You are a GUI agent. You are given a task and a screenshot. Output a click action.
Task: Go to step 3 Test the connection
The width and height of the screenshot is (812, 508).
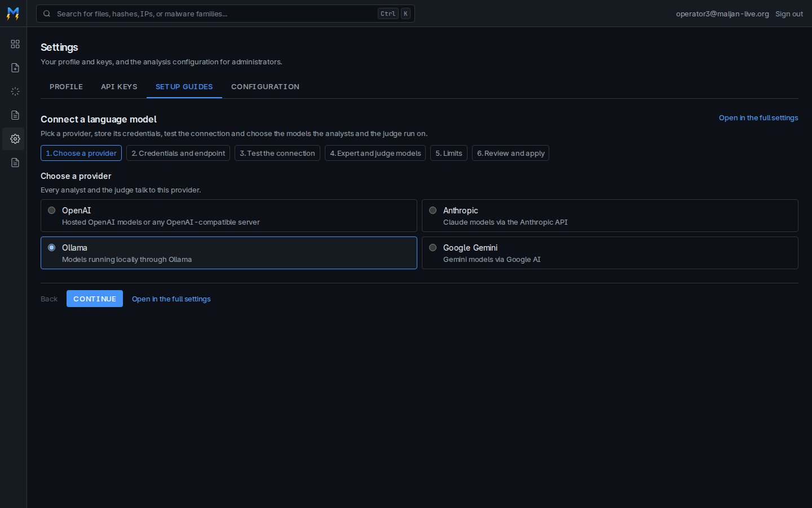coord(277,153)
